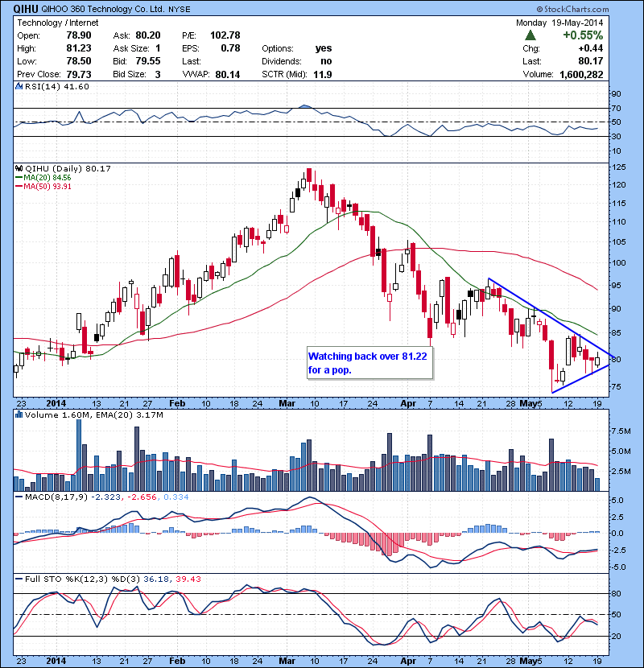Screen dimensions: 644x668
Task: Click the 'Mar' label on price chart axis
Action: [287, 403]
